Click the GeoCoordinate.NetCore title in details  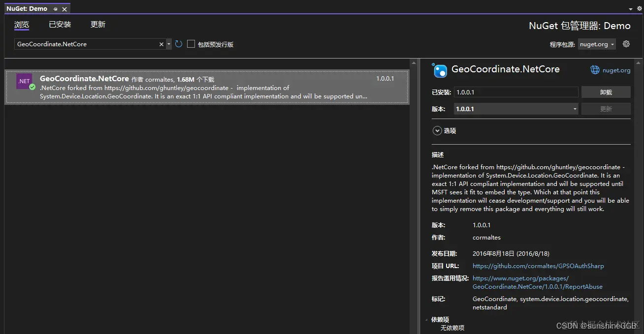(506, 69)
